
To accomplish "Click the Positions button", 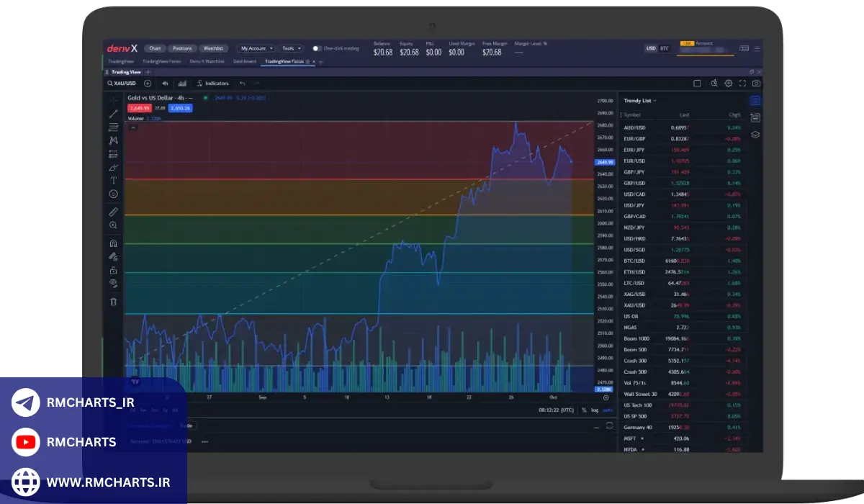I will coord(182,48).
